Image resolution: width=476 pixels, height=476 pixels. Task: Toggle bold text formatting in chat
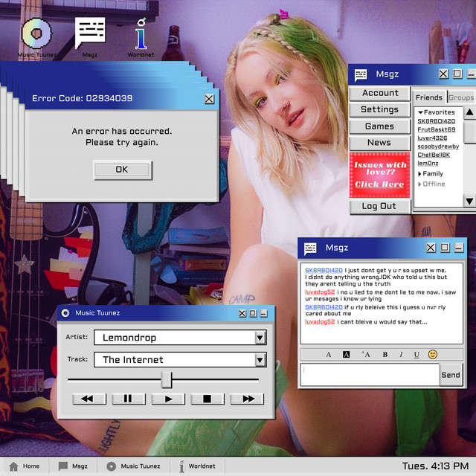[x=385, y=355]
